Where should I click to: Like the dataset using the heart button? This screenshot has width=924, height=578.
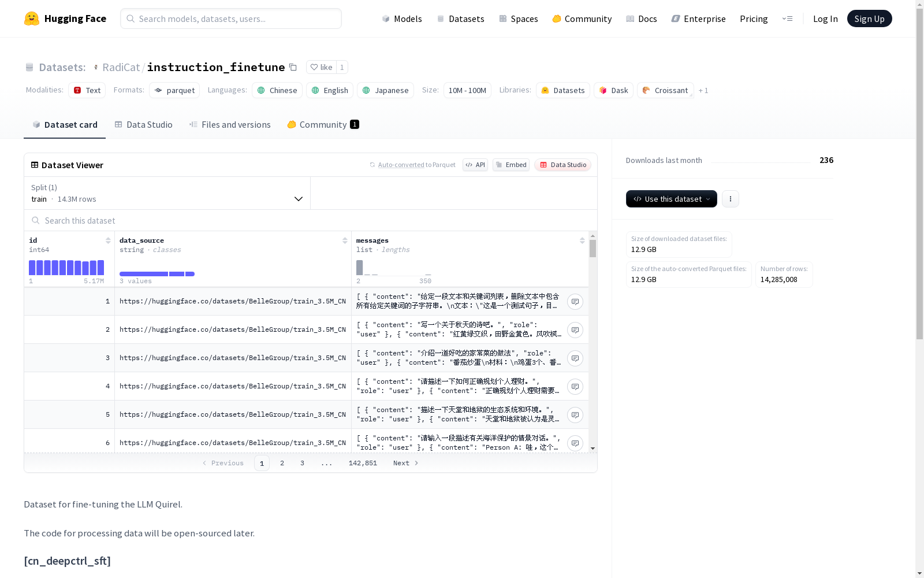[321, 67]
